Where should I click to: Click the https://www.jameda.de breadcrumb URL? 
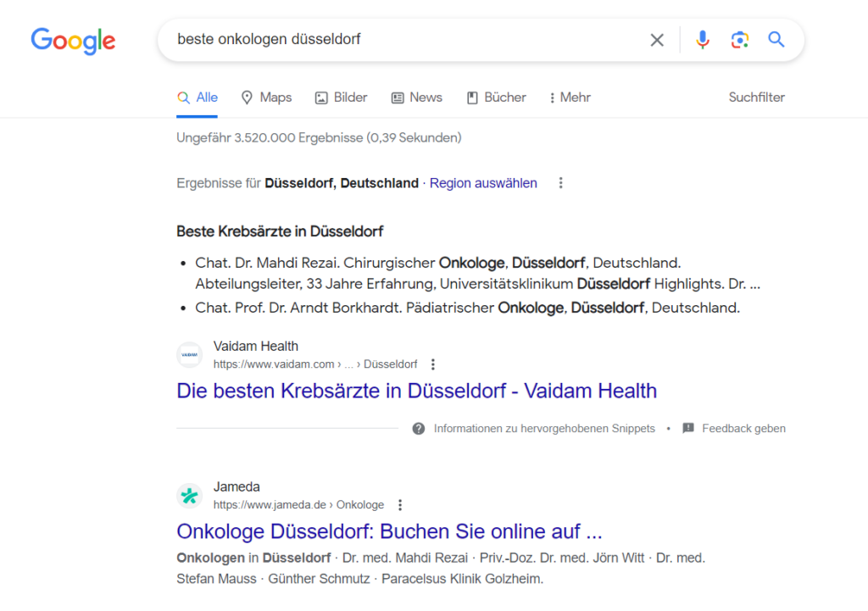(x=299, y=505)
